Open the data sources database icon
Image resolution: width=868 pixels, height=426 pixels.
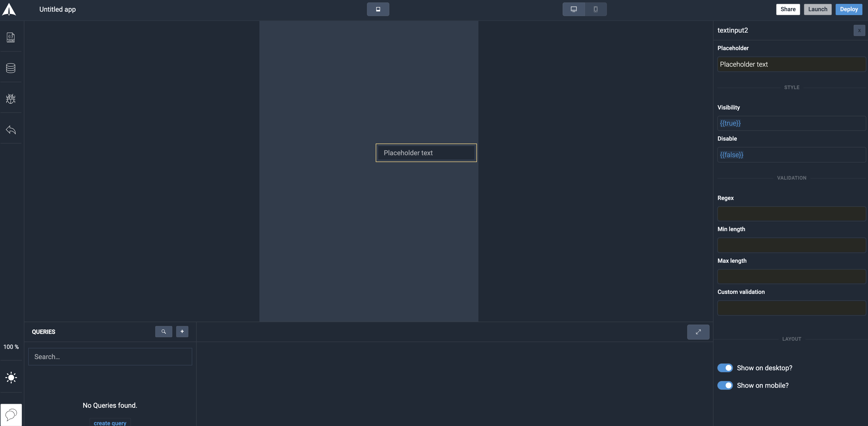11,68
